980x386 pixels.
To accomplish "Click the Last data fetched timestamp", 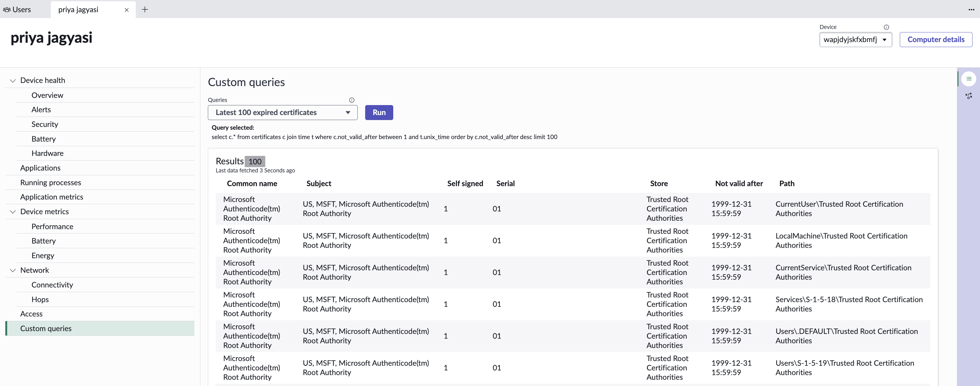I will [255, 171].
